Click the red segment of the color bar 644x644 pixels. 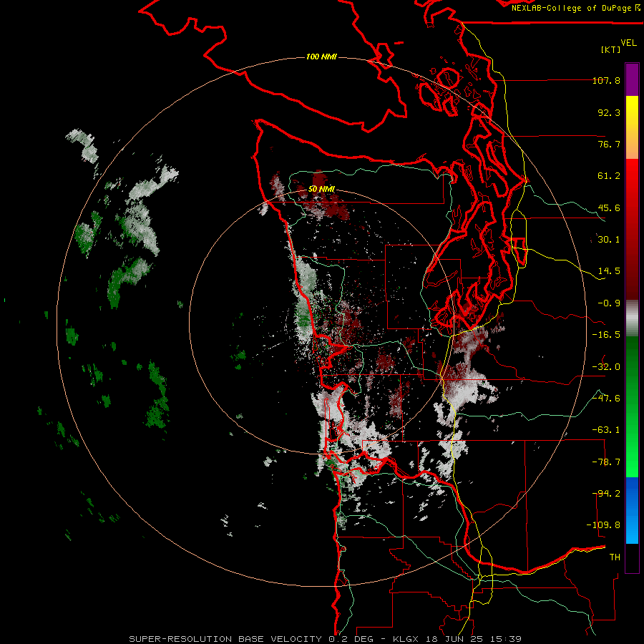tap(632, 229)
